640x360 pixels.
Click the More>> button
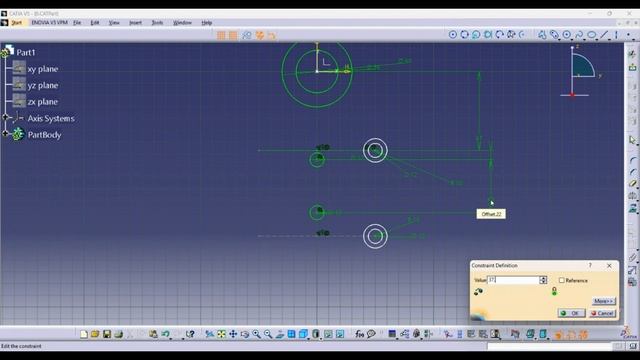[603, 301]
